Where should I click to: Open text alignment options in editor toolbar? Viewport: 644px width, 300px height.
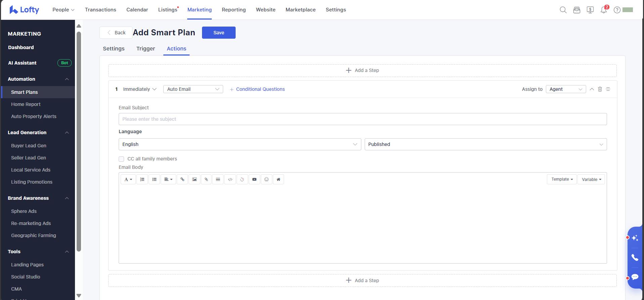tap(168, 179)
